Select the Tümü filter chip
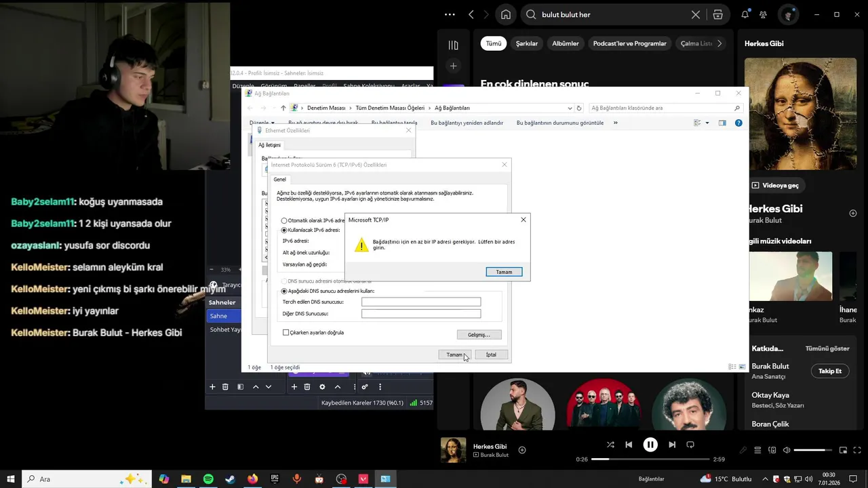868x488 pixels. pyautogui.click(x=494, y=43)
